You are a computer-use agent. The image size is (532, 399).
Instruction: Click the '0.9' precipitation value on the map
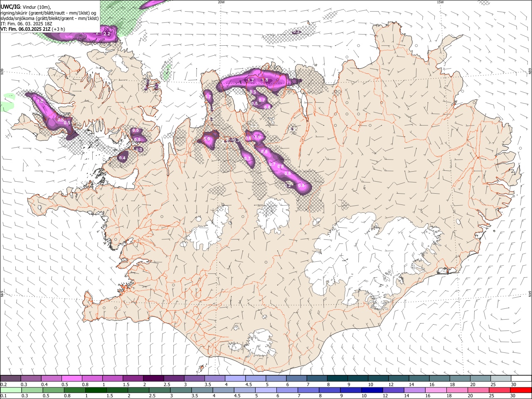click(207, 139)
